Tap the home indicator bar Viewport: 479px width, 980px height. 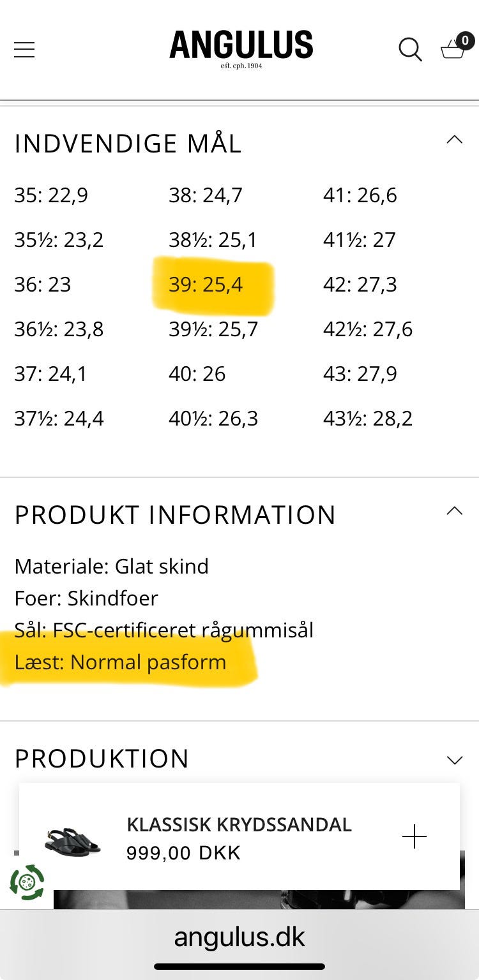(240, 967)
